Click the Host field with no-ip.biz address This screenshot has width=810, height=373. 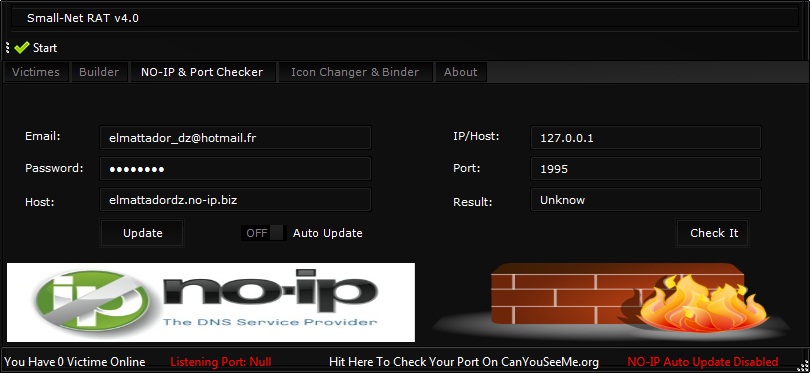click(x=235, y=199)
